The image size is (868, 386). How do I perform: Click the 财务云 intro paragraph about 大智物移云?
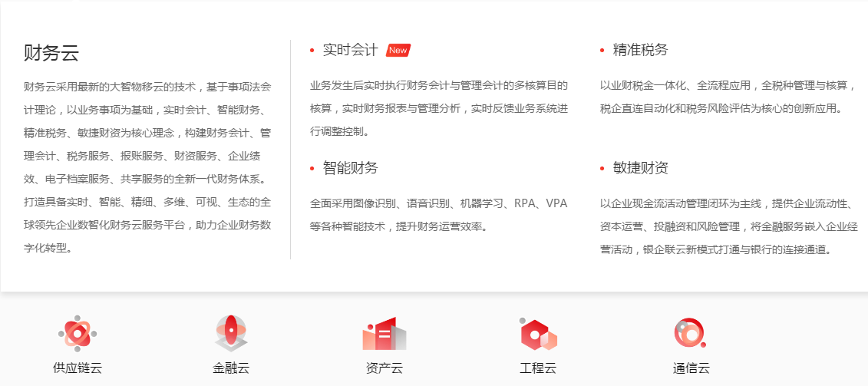(x=148, y=168)
